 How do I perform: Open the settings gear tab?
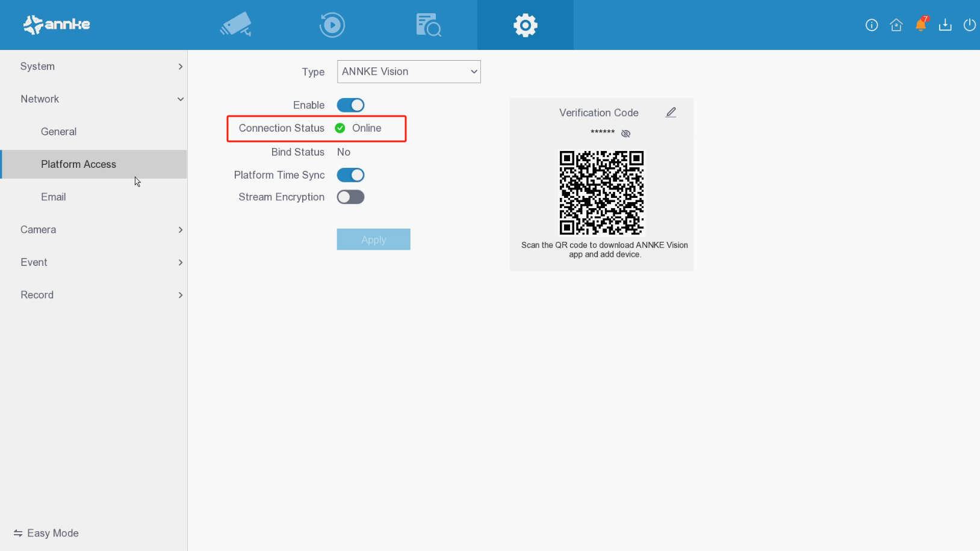coord(526,25)
